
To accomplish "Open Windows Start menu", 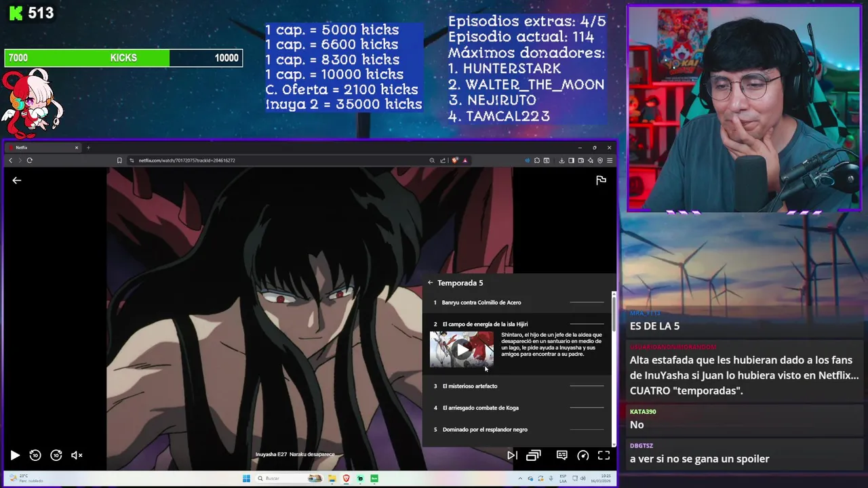I will pyautogui.click(x=246, y=479).
